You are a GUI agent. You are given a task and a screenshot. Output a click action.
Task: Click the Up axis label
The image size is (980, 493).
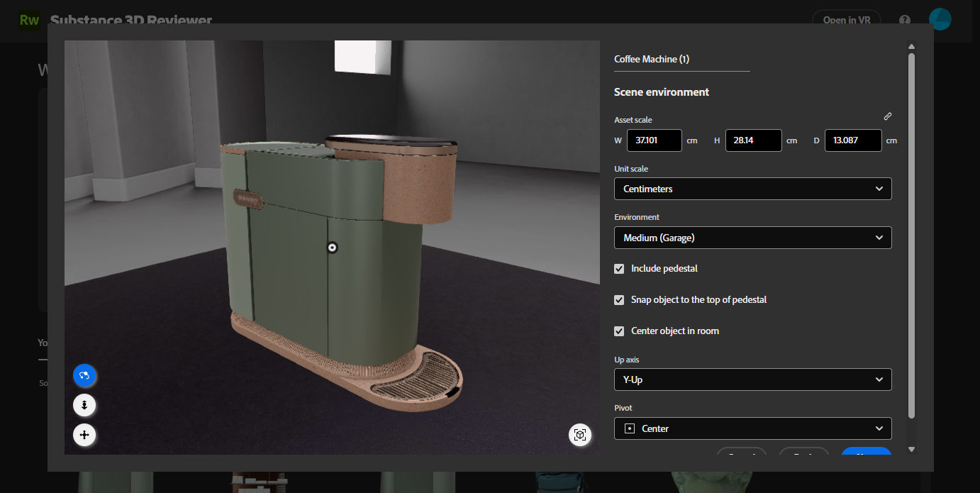click(627, 360)
